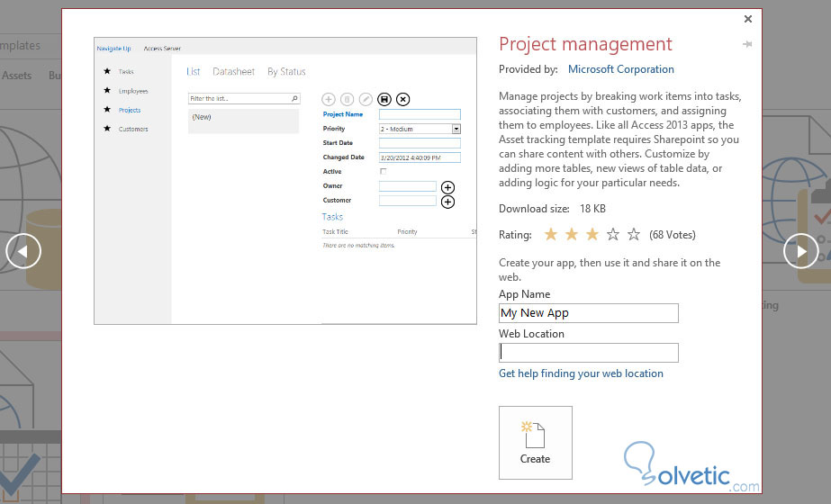Click the Web Location input field
The image size is (831, 504).
click(x=588, y=353)
